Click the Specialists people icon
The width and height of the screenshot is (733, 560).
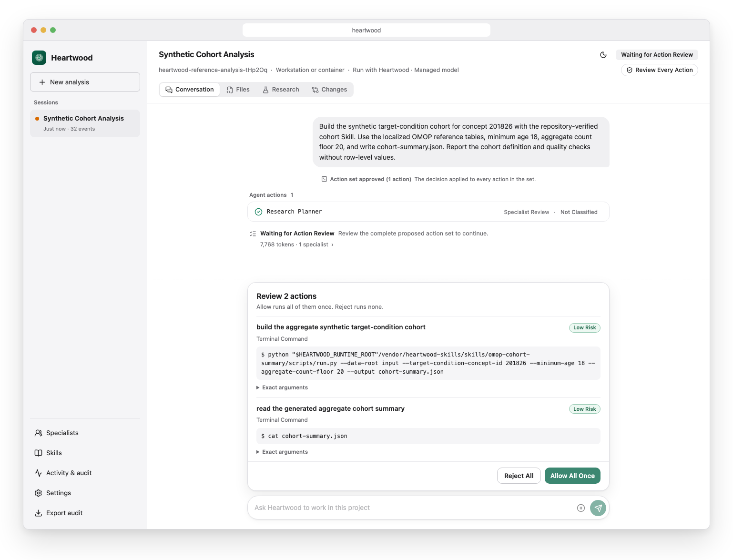[39, 433]
